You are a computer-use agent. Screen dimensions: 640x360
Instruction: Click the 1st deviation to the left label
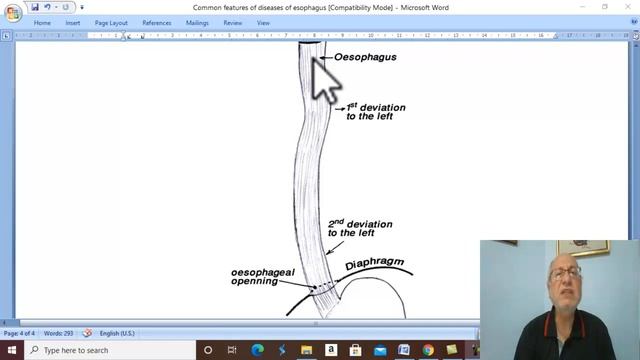point(376,112)
